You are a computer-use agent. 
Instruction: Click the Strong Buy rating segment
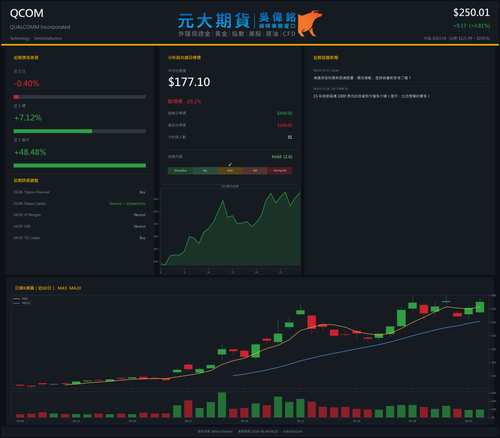pyautogui.click(x=180, y=171)
